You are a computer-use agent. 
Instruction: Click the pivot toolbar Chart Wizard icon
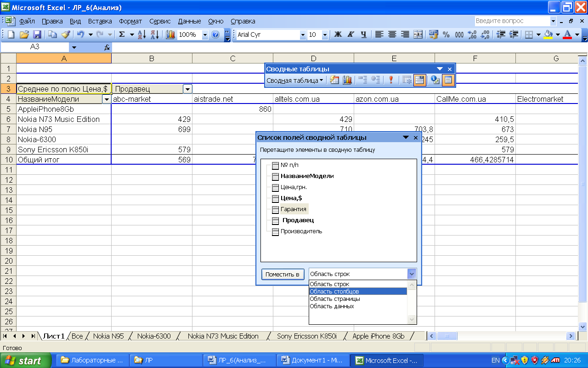[347, 80]
